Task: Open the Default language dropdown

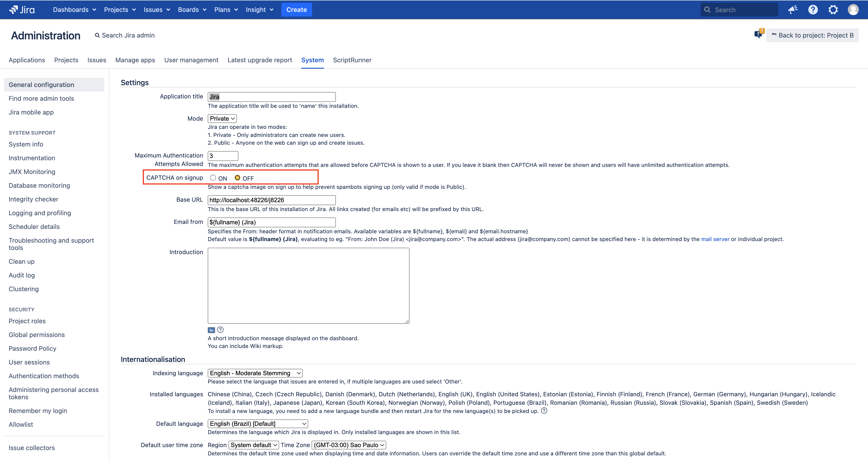Action: point(258,424)
